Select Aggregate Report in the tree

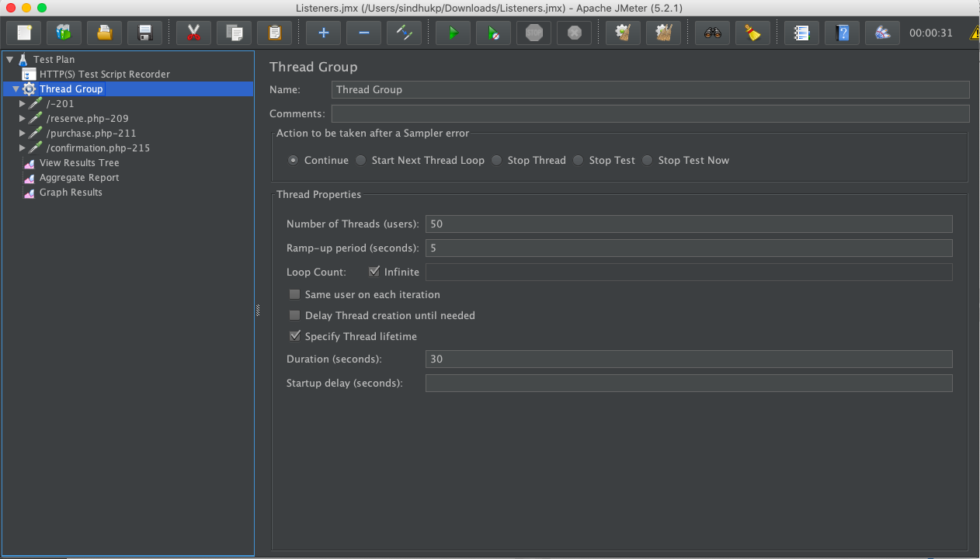point(79,178)
